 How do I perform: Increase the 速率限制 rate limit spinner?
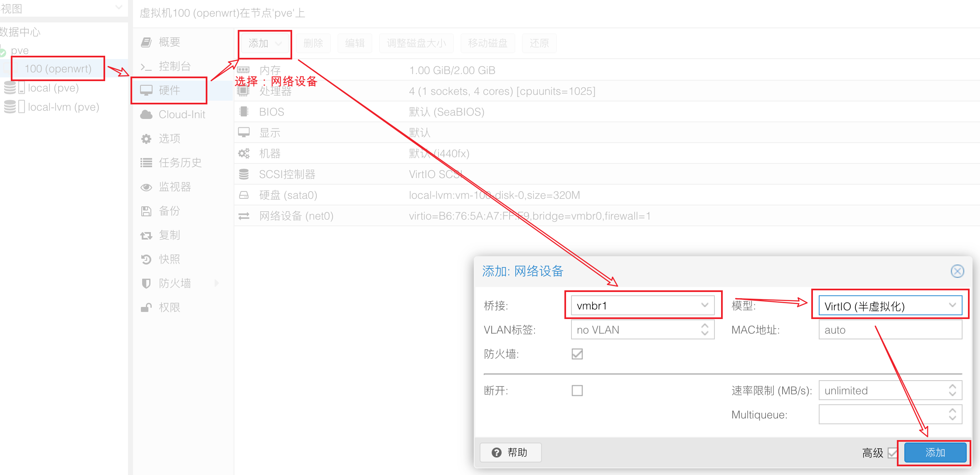pos(952,387)
